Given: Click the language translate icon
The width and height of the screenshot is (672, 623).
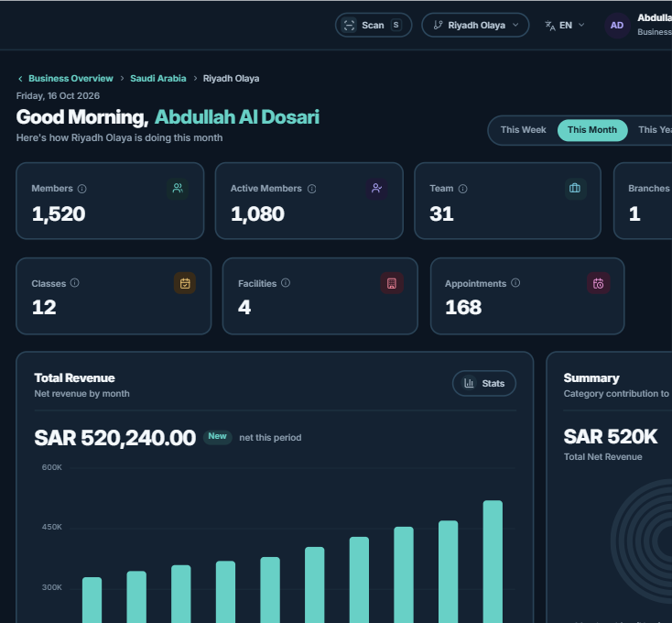Looking at the screenshot, I should 550,26.
